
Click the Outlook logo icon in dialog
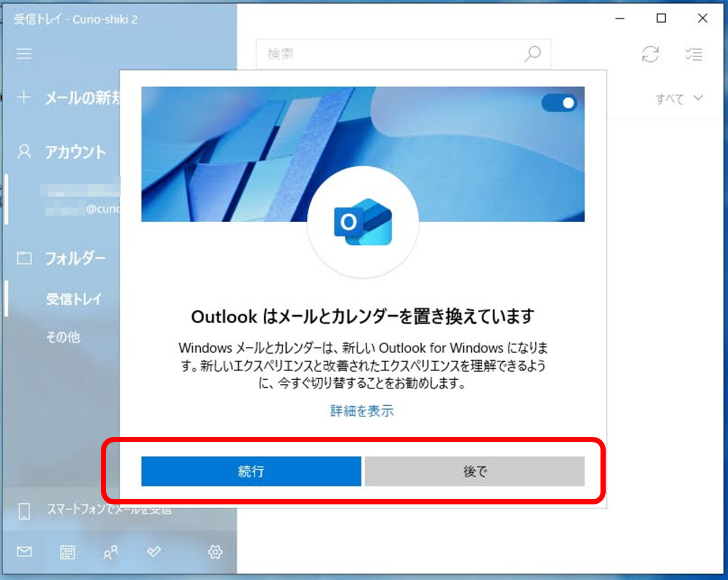[363, 223]
